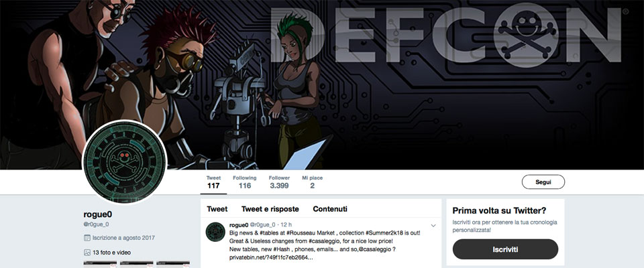View the Follower list showing 3.399
Screen dimensions: 644x268
(279, 182)
